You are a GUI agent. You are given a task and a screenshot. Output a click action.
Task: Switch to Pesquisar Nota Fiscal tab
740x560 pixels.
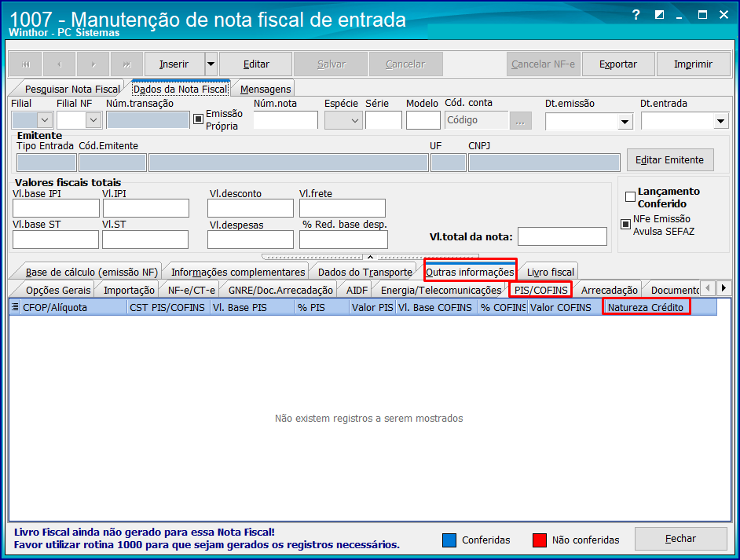pyautogui.click(x=72, y=90)
